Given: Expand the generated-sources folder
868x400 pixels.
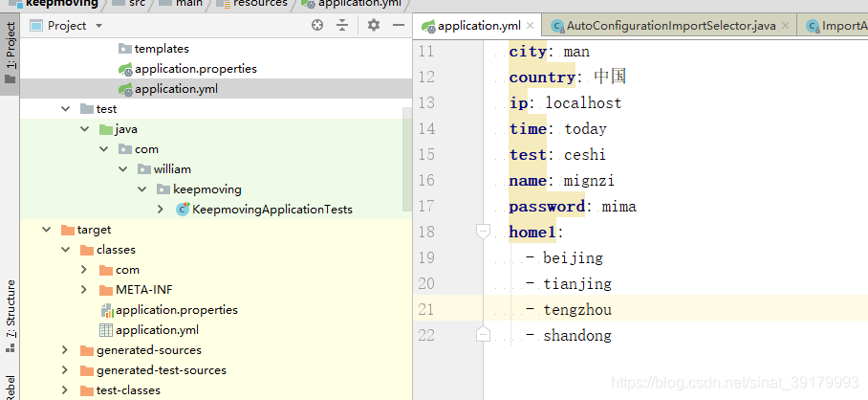Looking at the screenshot, I should pos(65,350).
